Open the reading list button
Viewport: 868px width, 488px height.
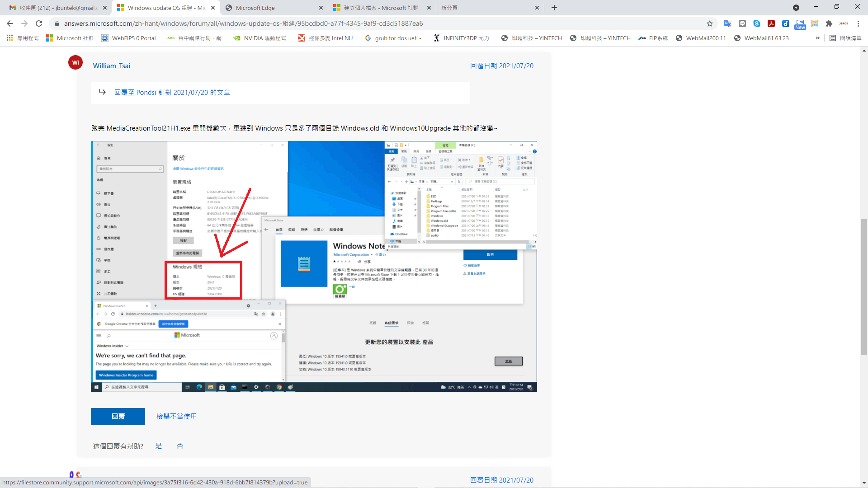(845, 38)
